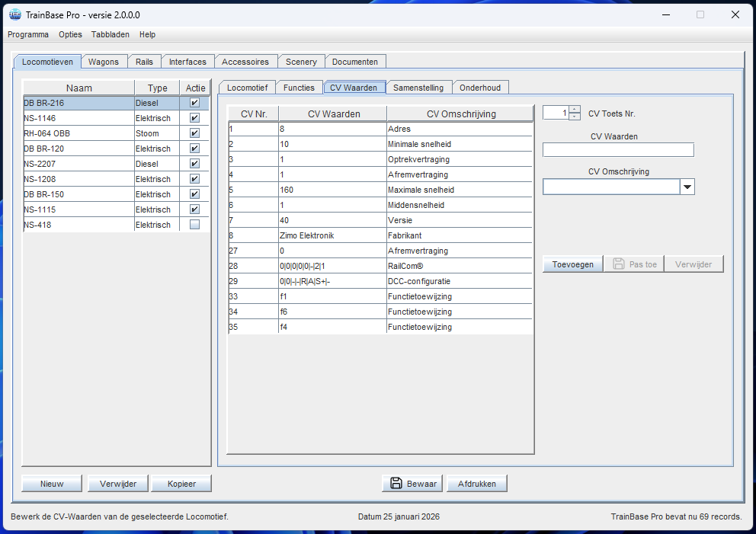This screenshot has width=756, height=534.
Task: Sort by the CV Nr. column header
Action: click(254, 114)
